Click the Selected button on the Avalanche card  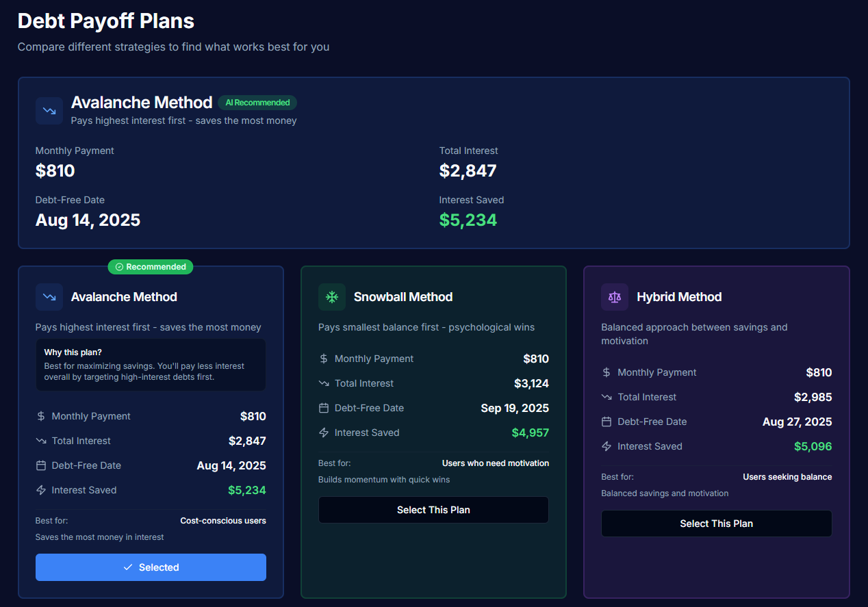click(x=151, y=567)
